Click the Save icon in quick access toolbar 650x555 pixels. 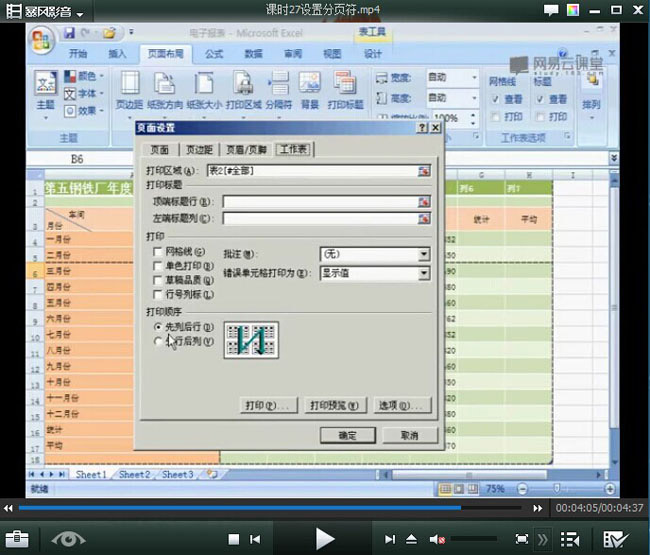tap(69, 33)
